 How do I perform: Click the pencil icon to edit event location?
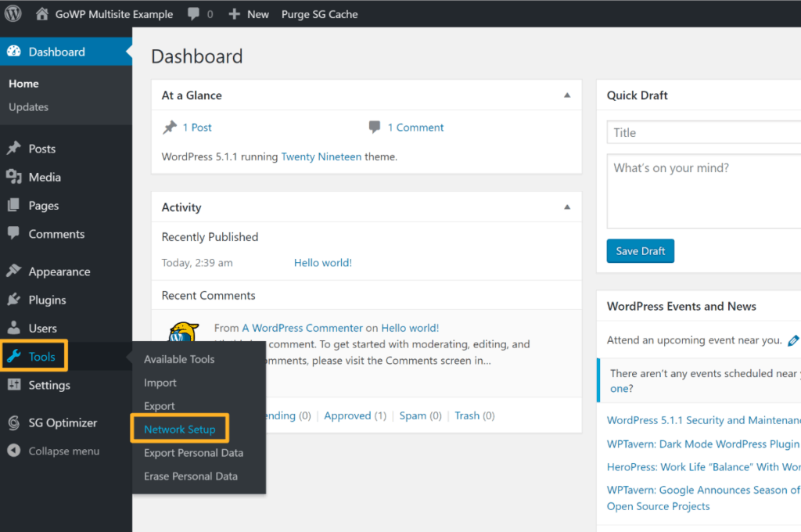click(x=793, y=340)
